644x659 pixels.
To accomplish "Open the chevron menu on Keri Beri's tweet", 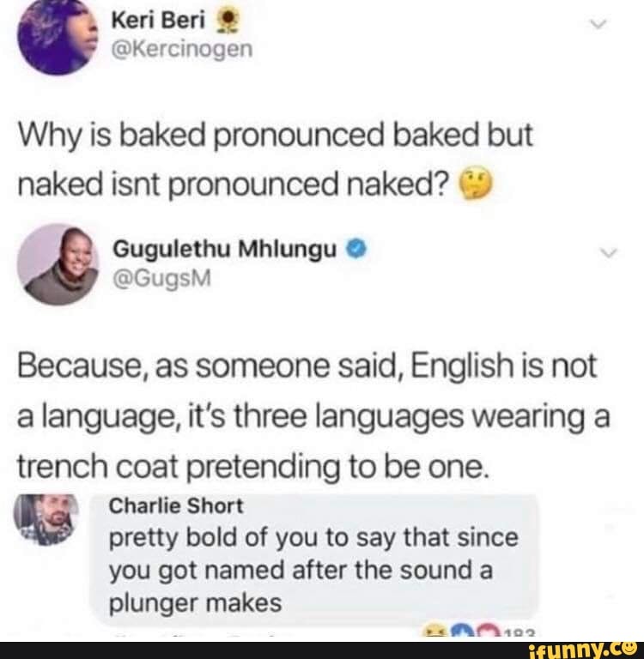I will click(598, 24).
